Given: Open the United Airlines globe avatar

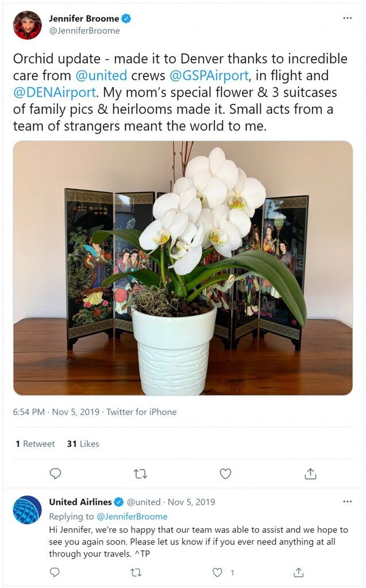Looking at the screenshot, I should pos(28,510).
